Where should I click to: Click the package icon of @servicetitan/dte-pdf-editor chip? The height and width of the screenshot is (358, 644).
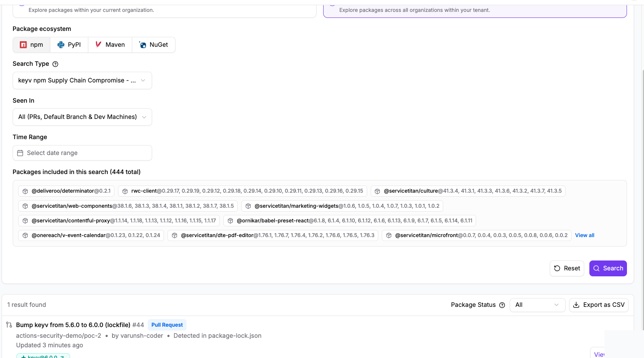tap(175, 235)
